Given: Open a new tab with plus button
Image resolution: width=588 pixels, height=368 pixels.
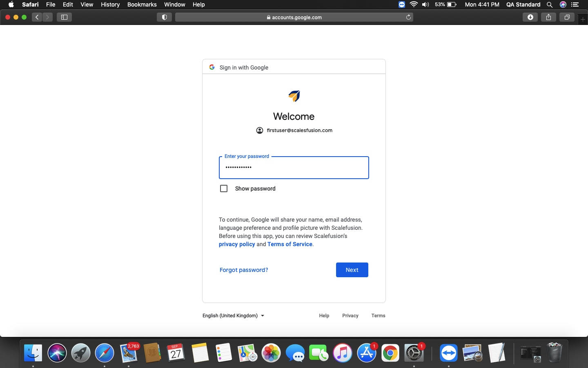Looking at the screenshot, I should tap(583, 19).
